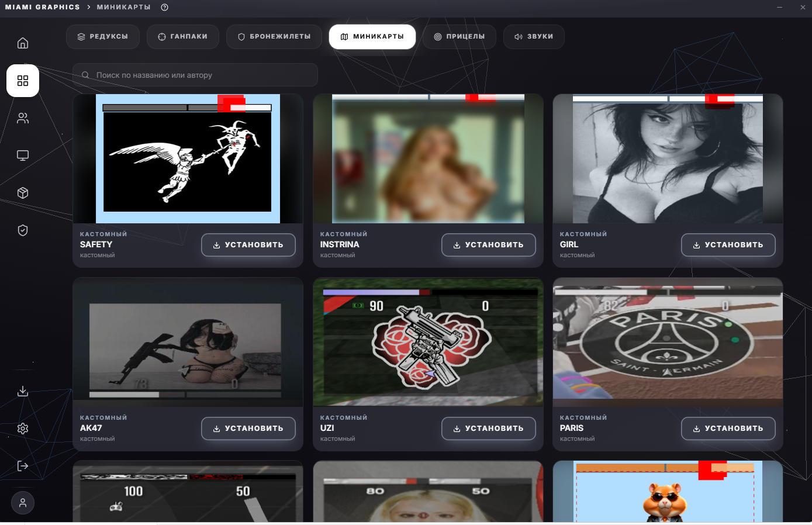Image resolution: width=812 pixels, height=525 pixels.
Task: Open the shield checkmark sidebar icon
Action: click(x=23, y=230)
